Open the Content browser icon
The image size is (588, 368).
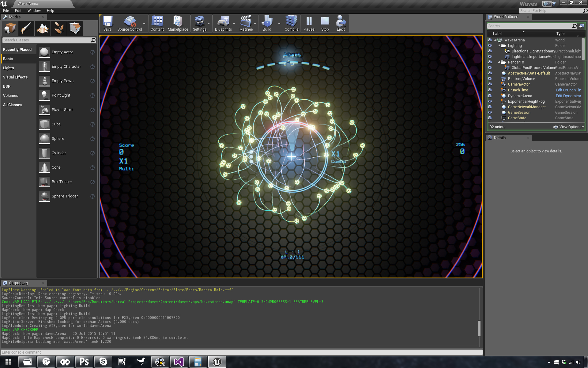pyautogui.click(x=157, y=24)
